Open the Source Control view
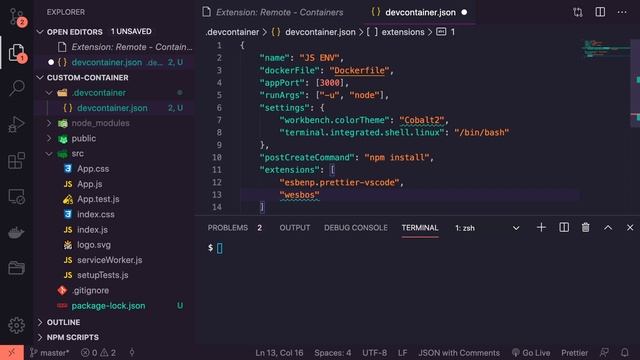Image resolution: width=640 pixels, height=360 pixels. click(x=16, y=17)
